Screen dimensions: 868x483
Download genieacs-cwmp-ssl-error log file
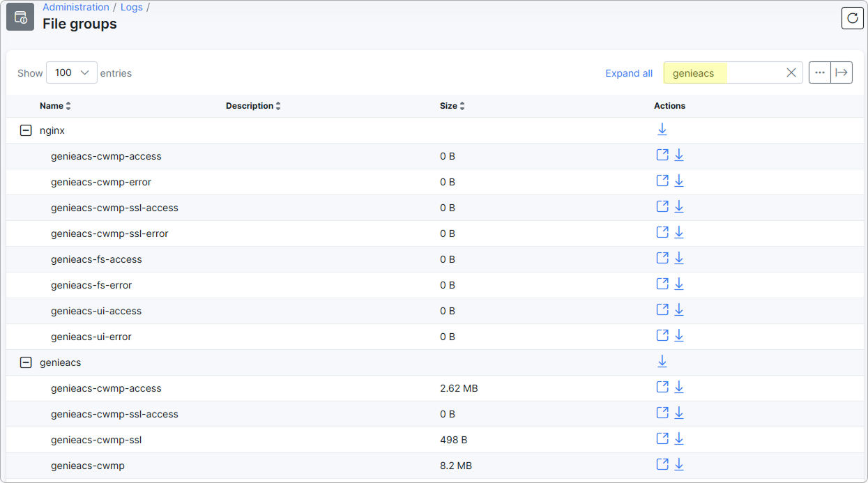click(x=679, y=233)
